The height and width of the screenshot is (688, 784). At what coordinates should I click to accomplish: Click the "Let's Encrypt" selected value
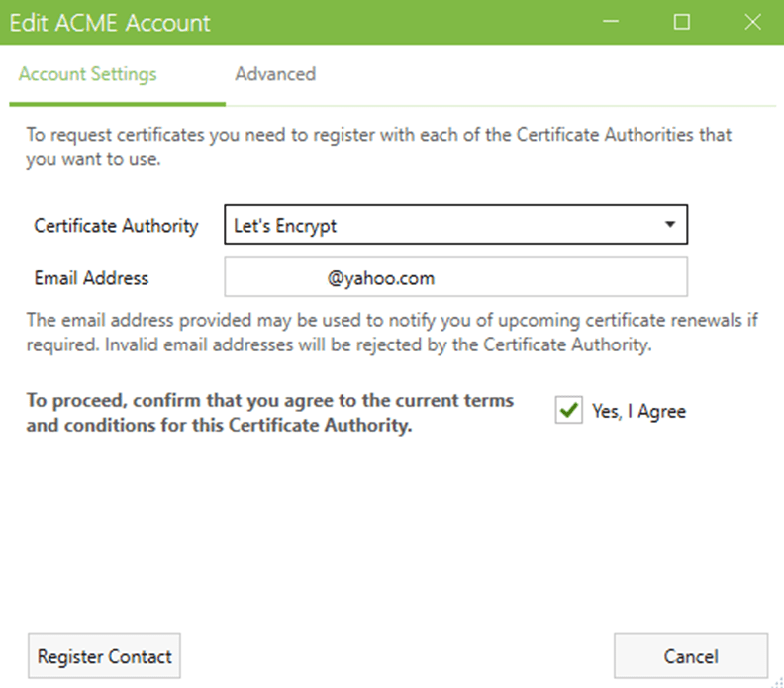point(285,226)
